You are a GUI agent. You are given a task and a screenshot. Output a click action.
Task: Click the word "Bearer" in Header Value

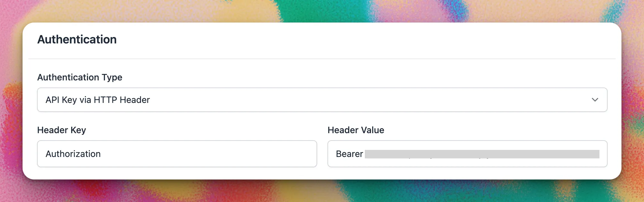349,154
